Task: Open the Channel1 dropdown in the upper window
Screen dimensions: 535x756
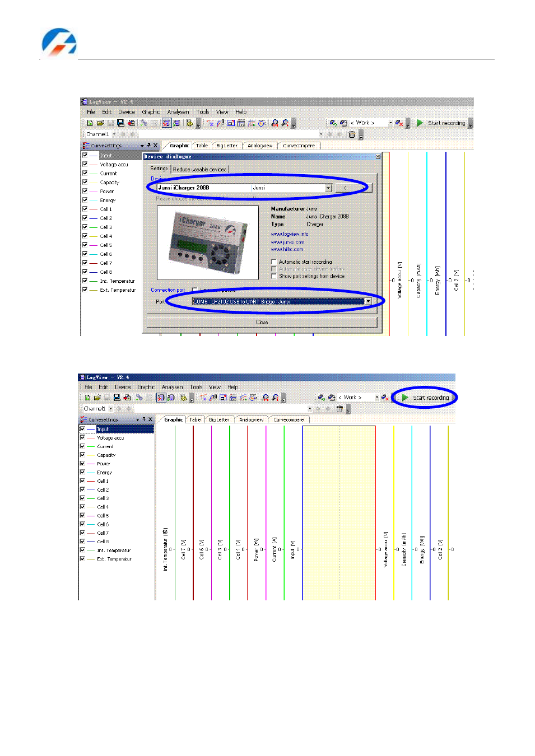Action: [114, 134]
